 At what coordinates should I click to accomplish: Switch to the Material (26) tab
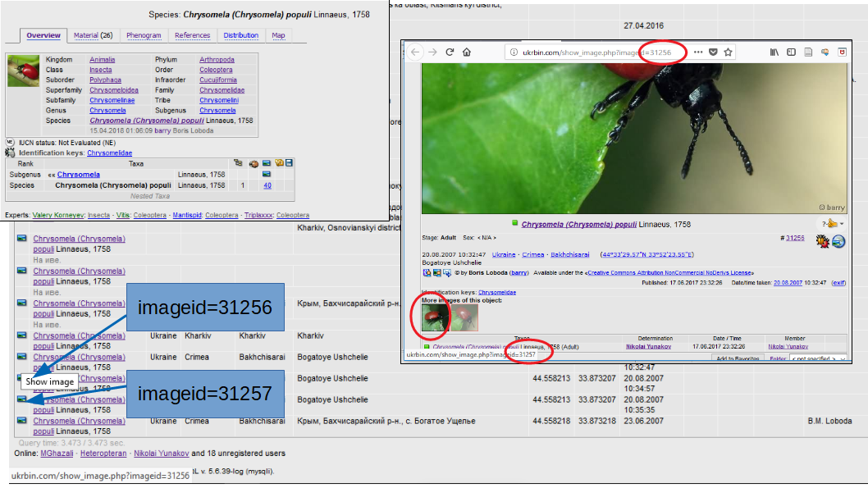point(93,35)
